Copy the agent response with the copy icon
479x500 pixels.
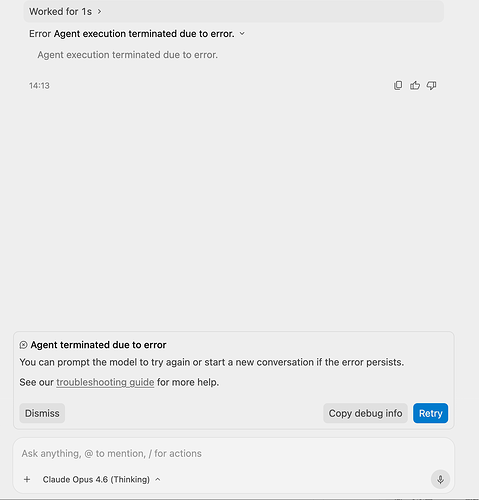398,86
